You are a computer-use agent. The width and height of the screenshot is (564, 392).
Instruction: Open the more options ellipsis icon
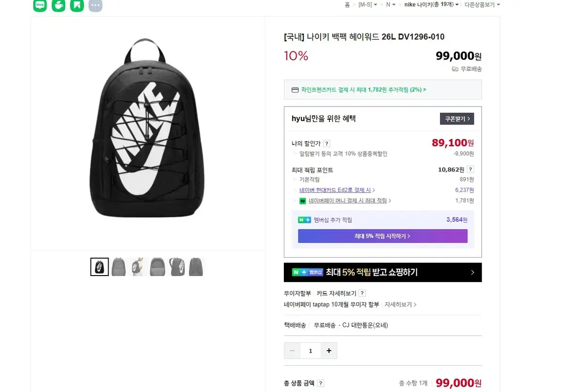(x=95, y=5)
